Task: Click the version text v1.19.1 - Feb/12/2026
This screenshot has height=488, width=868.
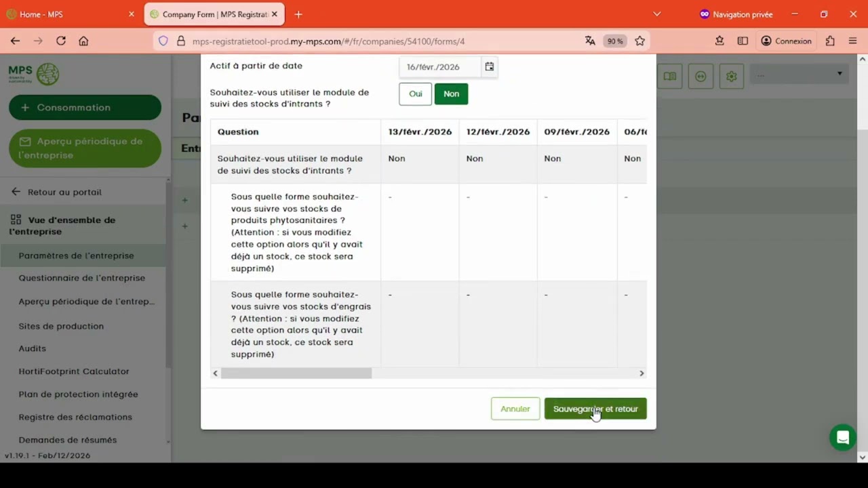Action: pos(47,455)
